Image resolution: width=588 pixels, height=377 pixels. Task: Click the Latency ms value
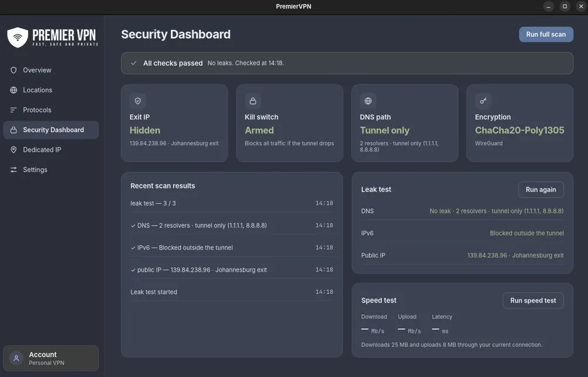coord(440,331)
